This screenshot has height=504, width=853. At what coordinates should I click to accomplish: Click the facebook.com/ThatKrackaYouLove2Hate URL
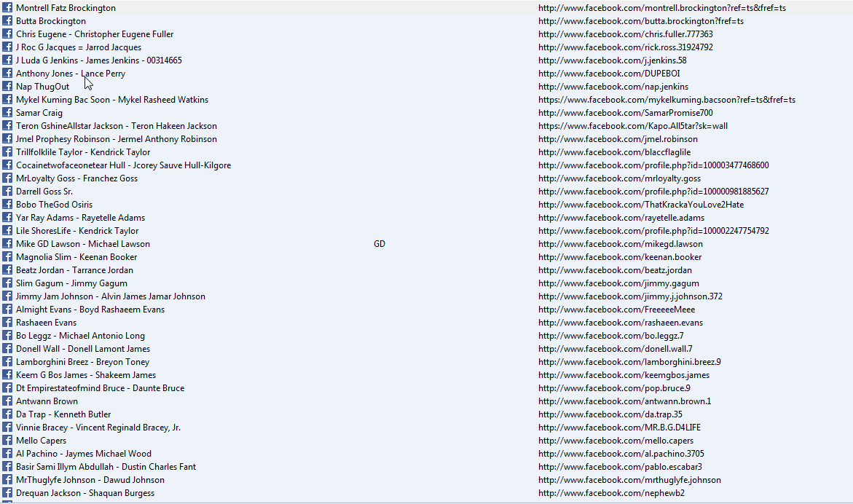640,205
